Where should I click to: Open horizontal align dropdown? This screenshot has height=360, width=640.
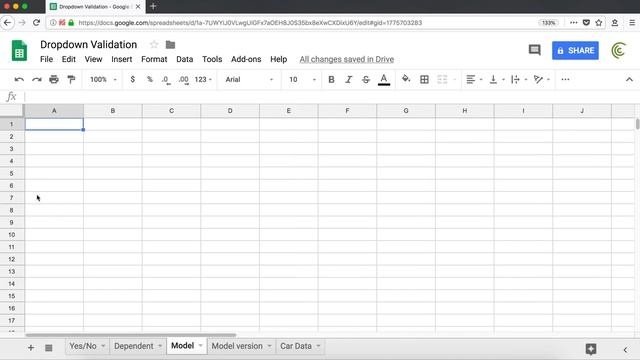474,80
